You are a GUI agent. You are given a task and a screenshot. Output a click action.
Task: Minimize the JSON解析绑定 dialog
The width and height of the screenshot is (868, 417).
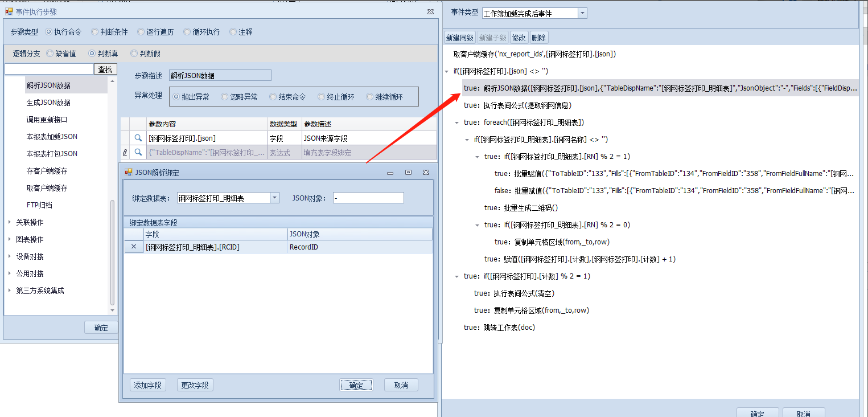[390, 173]
